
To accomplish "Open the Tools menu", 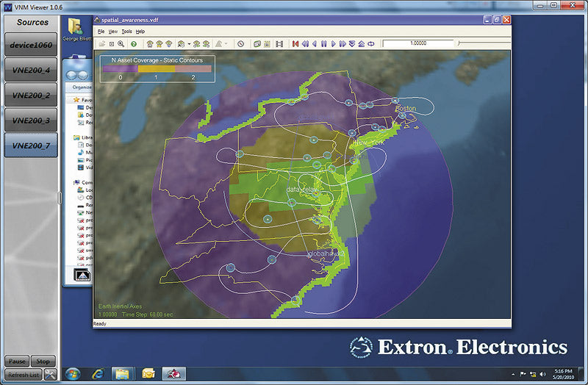I will [126, 32].
